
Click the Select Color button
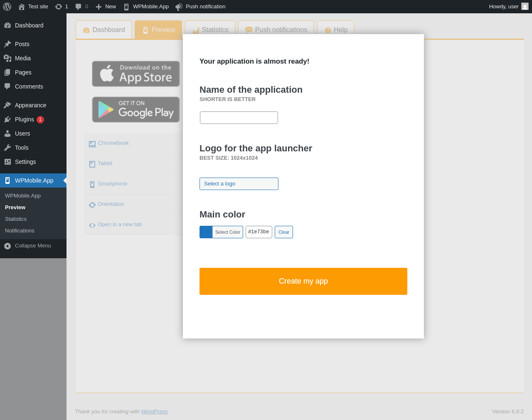pyautogui.click(x=228, y=232)
